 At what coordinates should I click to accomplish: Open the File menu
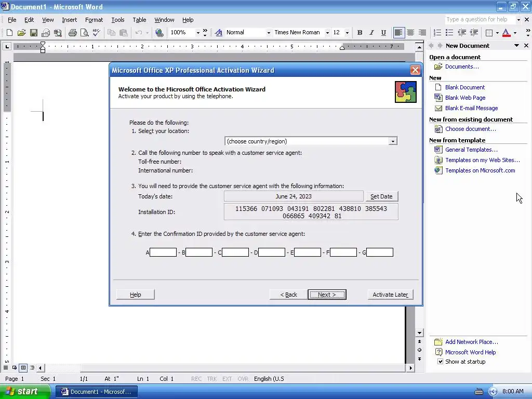[12, 20]
